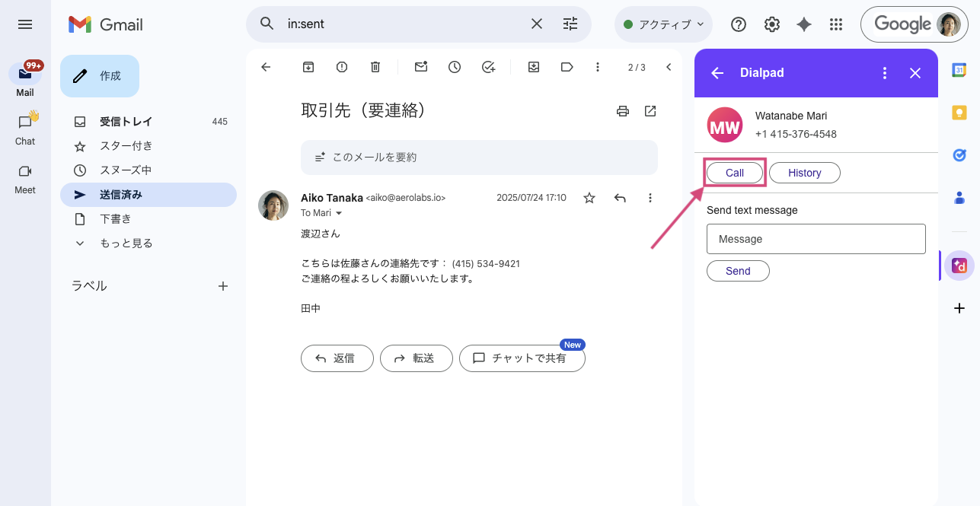Print the email using printer icon

tap(623, 111)
